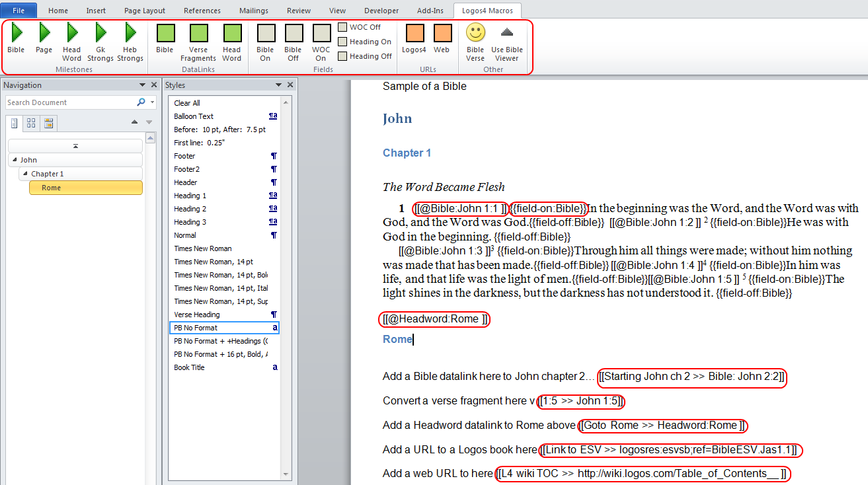
Task: Apply the Header style
Action: [x=225, y=182]
